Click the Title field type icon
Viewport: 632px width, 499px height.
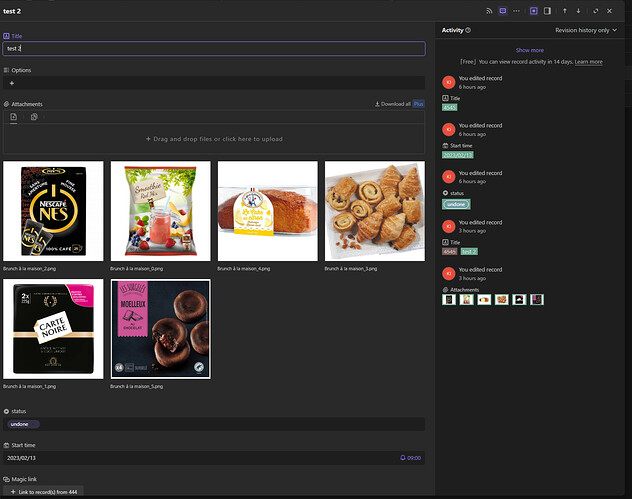pyautogui.click(x=6, y=36)
